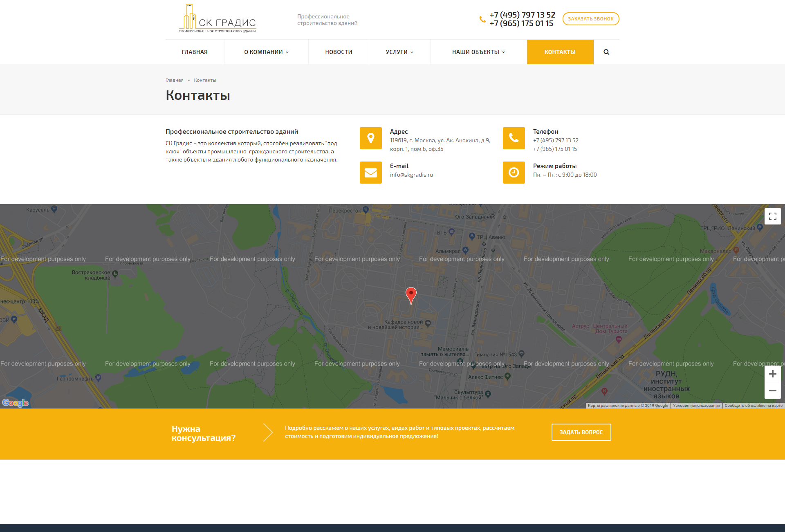
Task: Click the map zoom out button
Action: pos(772,391)
